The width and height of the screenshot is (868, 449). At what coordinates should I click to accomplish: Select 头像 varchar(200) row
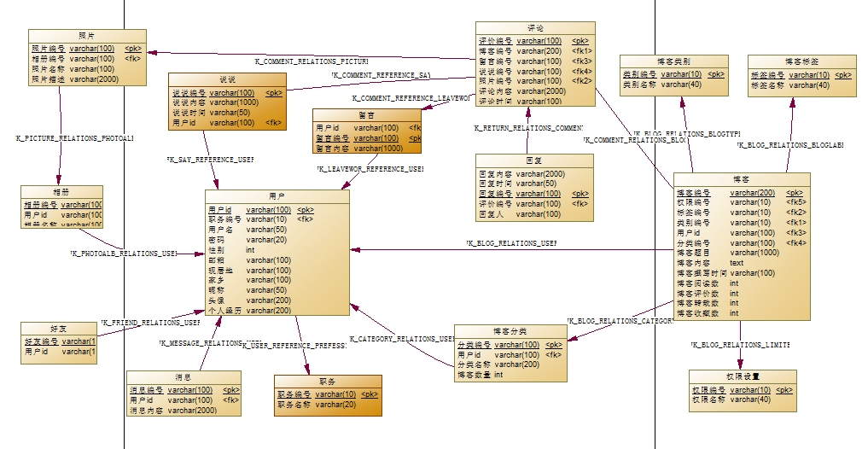click(250, 300)
